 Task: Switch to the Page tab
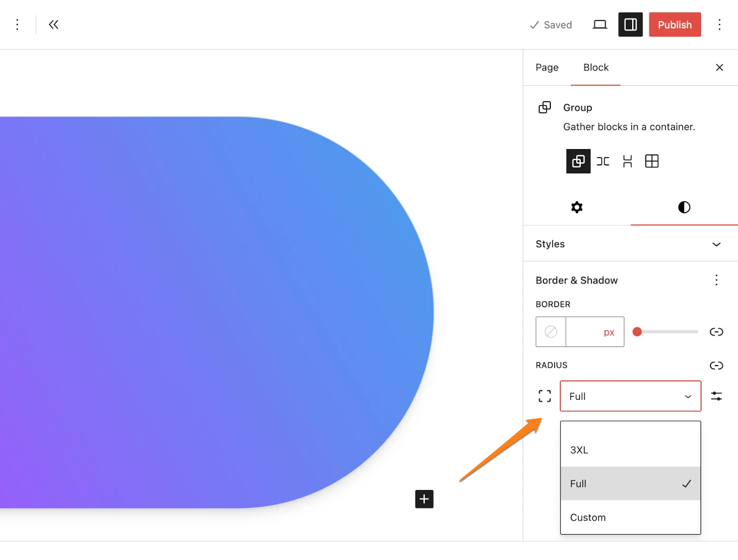[x=547, y=67]
